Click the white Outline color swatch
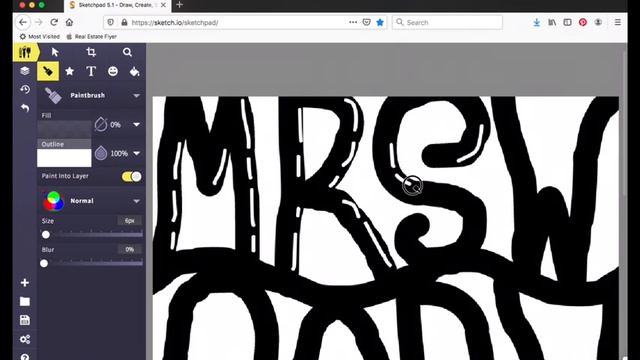Viewport: 640px width, 360px height. [x=64, y=158]
